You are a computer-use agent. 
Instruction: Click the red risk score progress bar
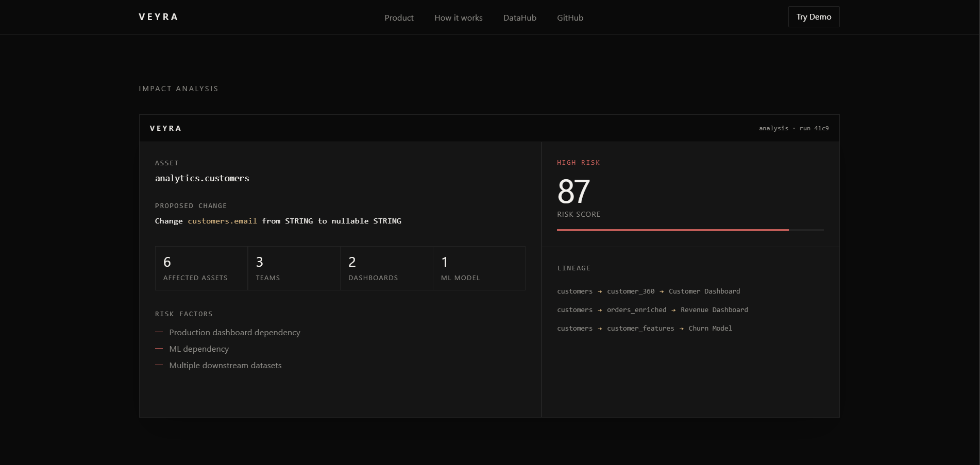tap(673, 230)
